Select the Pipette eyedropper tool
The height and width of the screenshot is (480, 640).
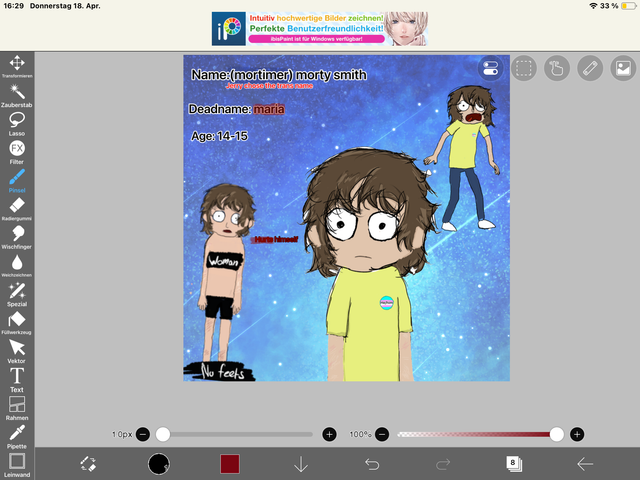point(17,437)
